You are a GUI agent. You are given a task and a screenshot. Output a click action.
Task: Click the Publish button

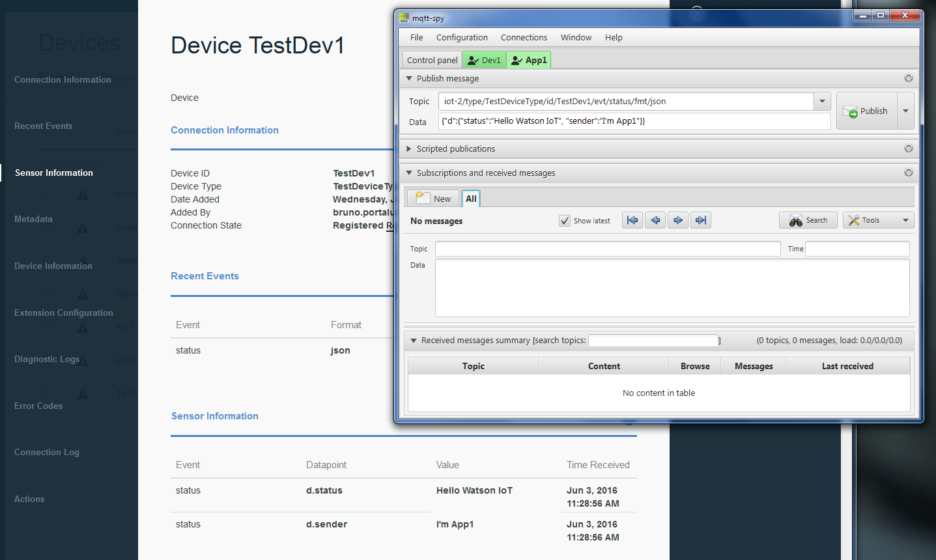[867, 111]
